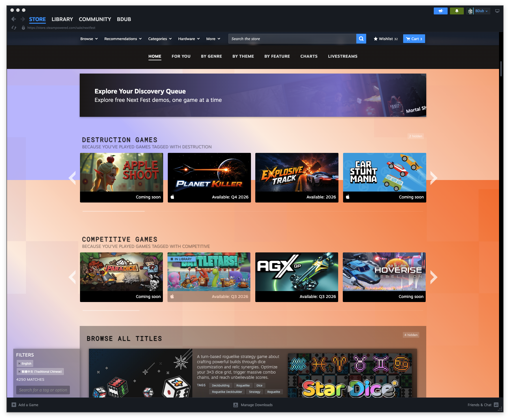Click the padlock icon beside the URL
The width and height of the screenshot is (510, 420).
[23, 28]
